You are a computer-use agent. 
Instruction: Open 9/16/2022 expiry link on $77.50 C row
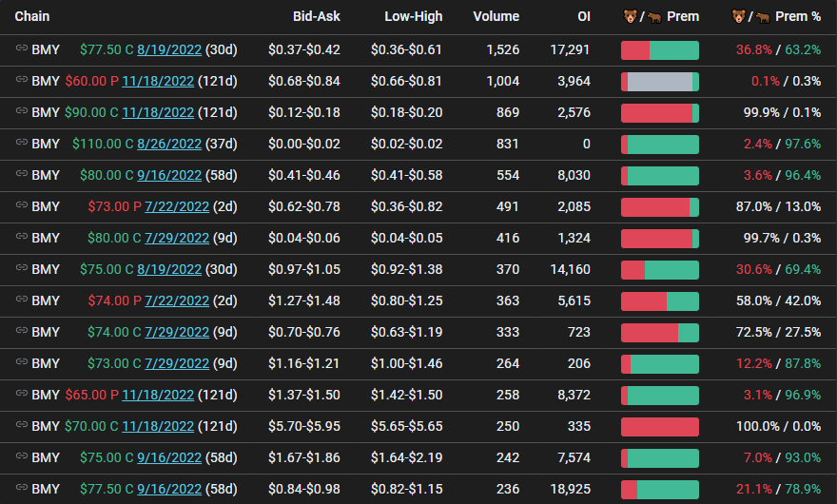pos(169,489)
